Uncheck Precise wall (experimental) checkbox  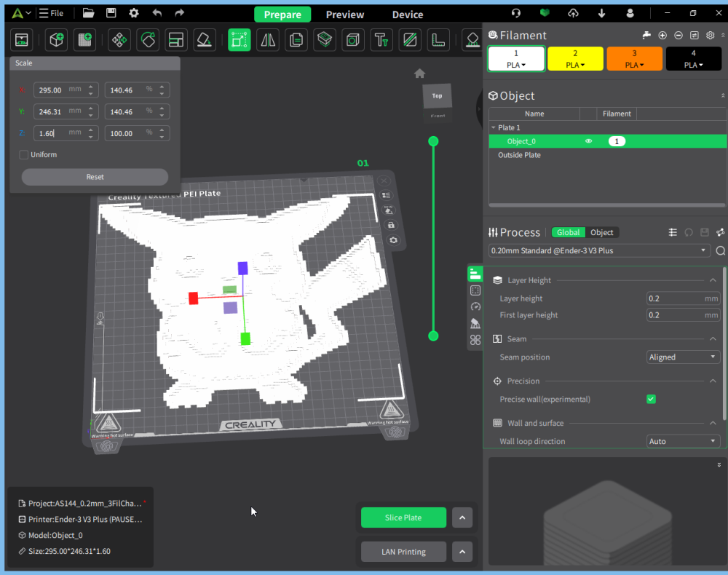[x=651, y=399]
